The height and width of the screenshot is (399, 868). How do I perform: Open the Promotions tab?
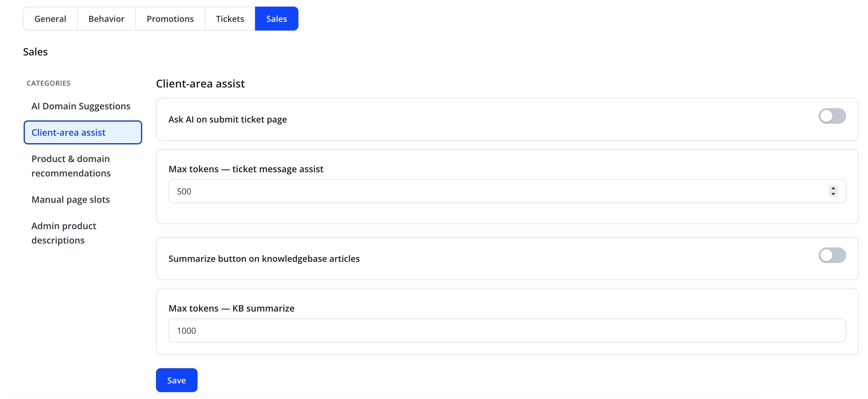tap(170, 19)
